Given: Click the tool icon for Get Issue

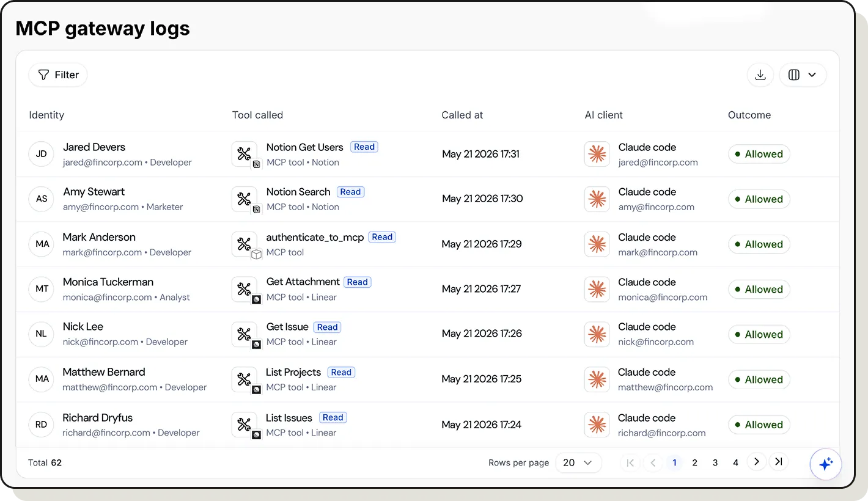Looking at the screenshot, I should point(245,334).
